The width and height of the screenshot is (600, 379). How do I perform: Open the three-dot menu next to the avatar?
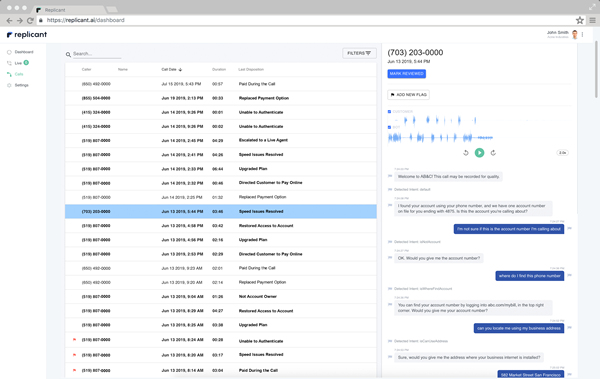click(582, 34)
